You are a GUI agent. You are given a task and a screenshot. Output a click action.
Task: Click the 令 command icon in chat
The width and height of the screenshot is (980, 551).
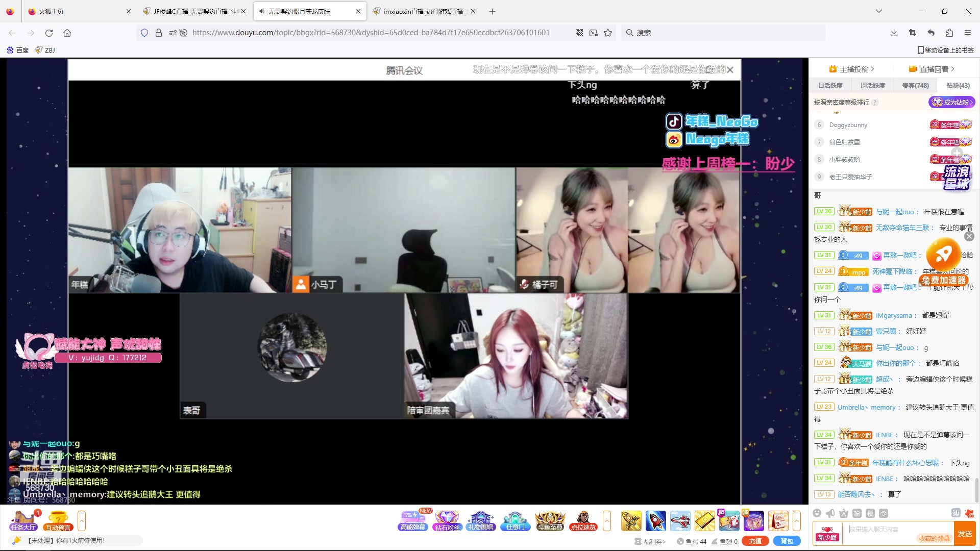pos(884,513)
